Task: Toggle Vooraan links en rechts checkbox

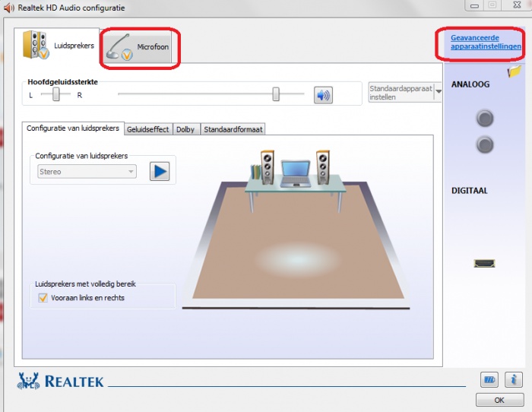Action: coord(43,298)
